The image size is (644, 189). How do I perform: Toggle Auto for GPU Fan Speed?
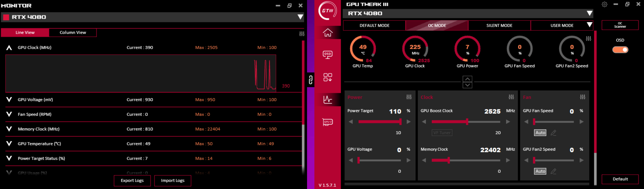click(x=540, y=133)
